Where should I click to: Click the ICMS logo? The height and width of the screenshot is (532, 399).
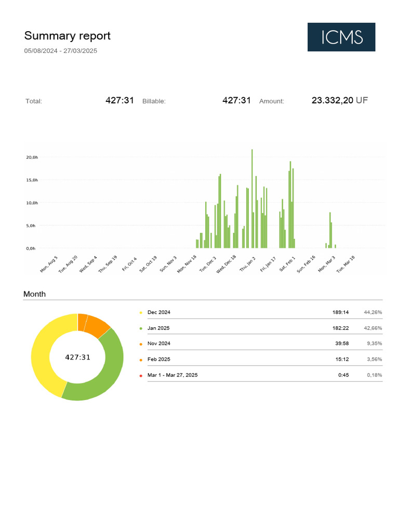tap(341, 37)
